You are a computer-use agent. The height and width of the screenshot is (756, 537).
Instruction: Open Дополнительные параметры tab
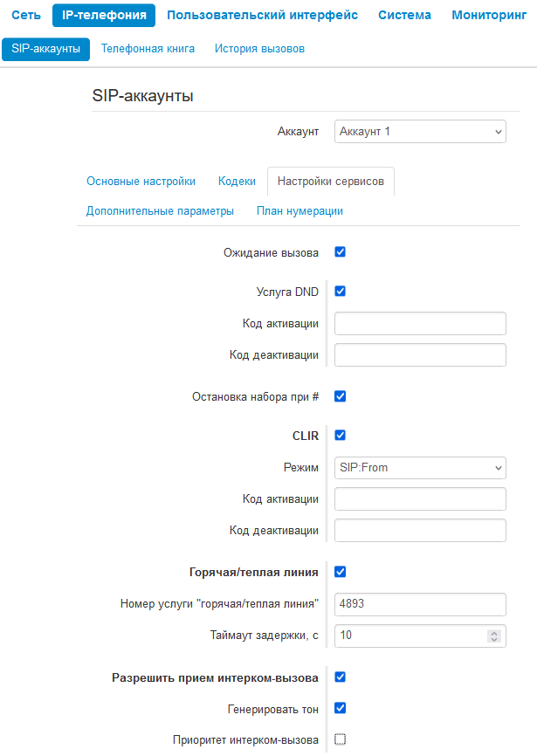point(160,211)
